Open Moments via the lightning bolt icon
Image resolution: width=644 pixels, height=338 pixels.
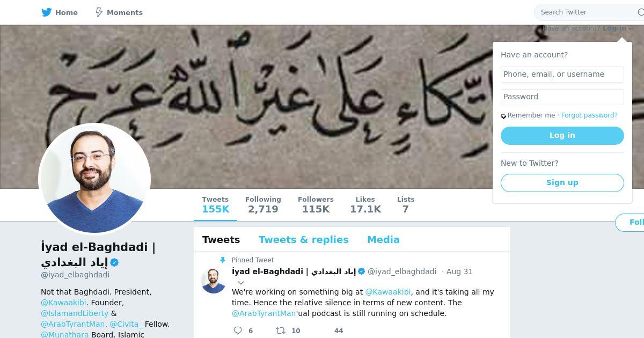[x=99, y=12]
